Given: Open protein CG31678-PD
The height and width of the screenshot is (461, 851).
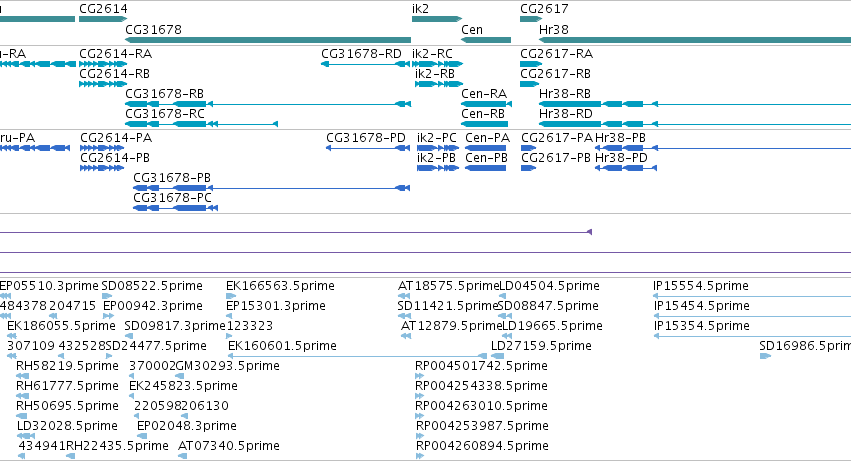Looking at the screenshot, I should tap(366, 138).
